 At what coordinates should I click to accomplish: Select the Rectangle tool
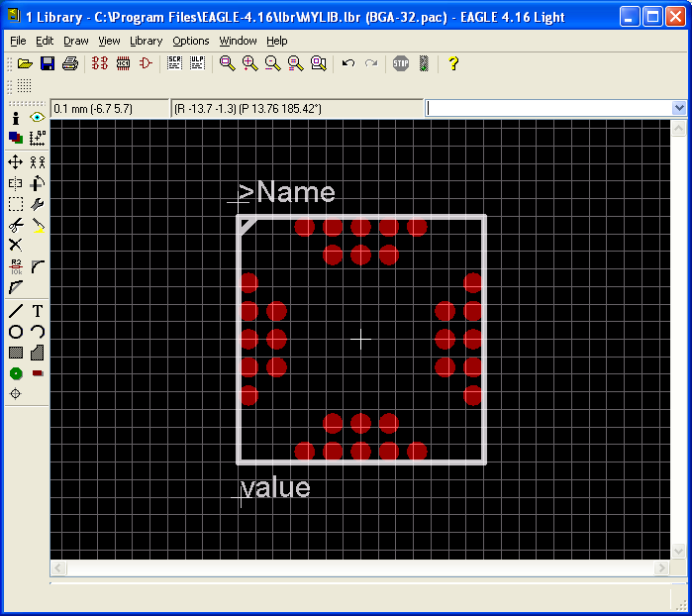16,353
